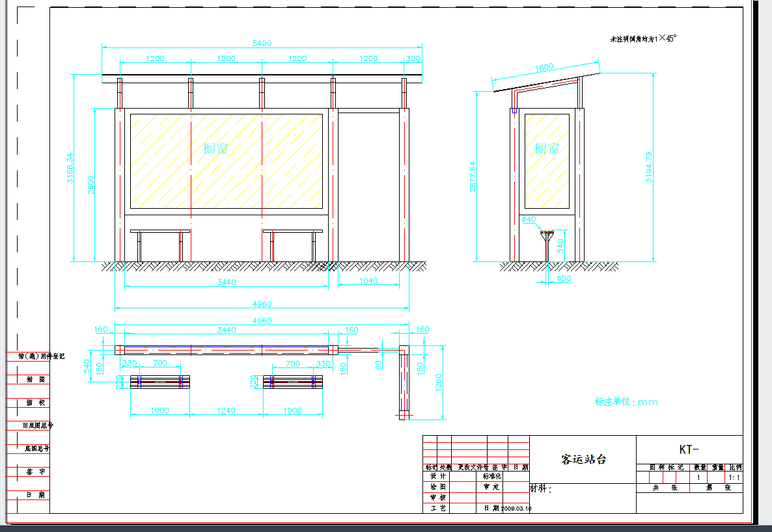Select the 1240 bench spacing dimension
Viewport: 772px width, 532px height.
[226, 410]
